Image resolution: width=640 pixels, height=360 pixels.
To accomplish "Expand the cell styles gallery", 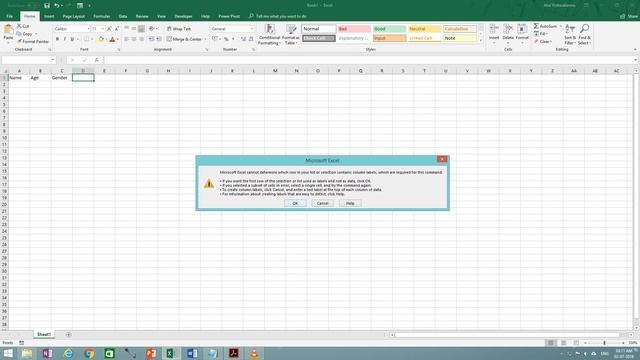I will click(x=480, y=41).
